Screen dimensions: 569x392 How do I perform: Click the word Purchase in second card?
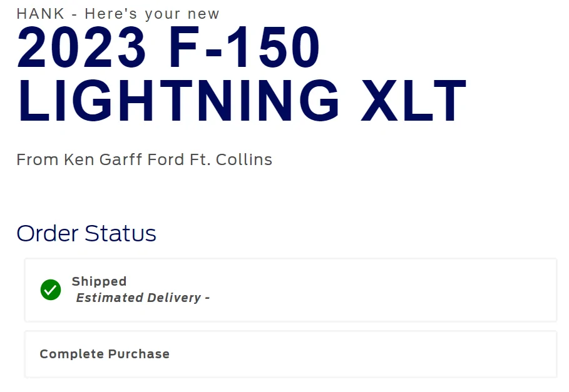(139, 354)
